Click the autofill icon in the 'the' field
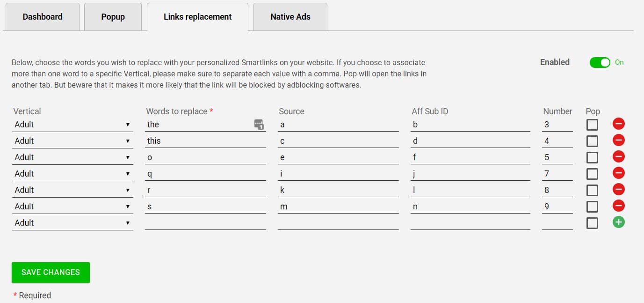 point(259,124)
